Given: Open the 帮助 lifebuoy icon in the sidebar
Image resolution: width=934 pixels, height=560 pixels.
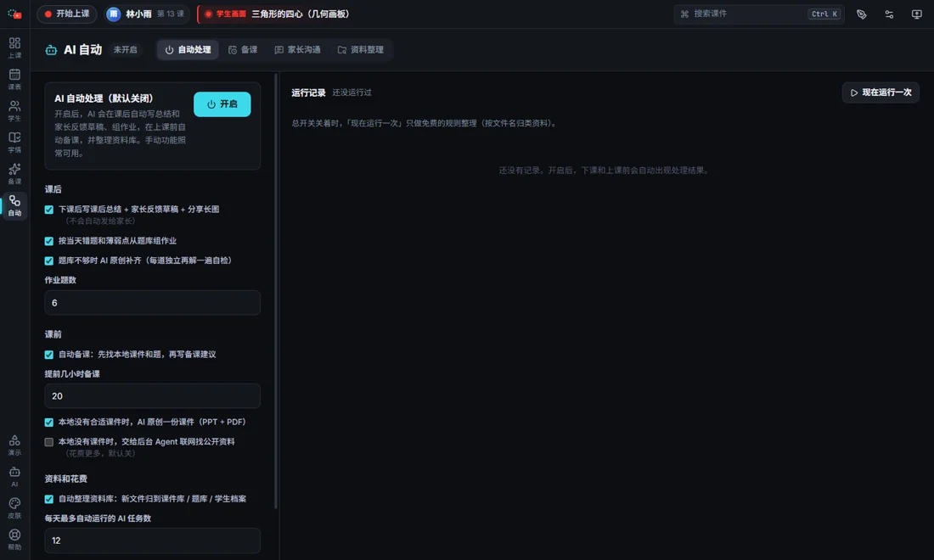Looking at the screenshot, I should 14,540.
